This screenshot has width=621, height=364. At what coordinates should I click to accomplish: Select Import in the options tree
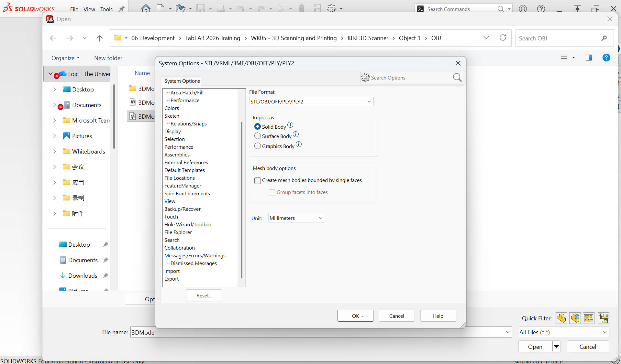tap(172, 271)
